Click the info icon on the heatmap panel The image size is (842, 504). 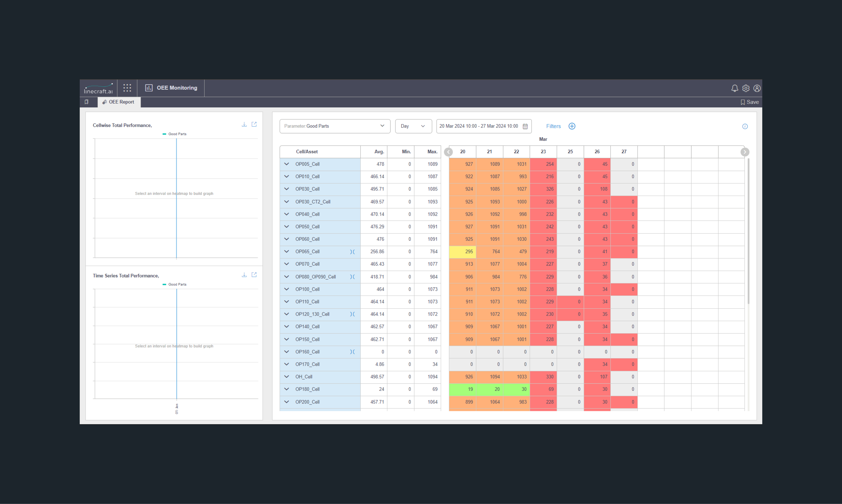(745, 126)
